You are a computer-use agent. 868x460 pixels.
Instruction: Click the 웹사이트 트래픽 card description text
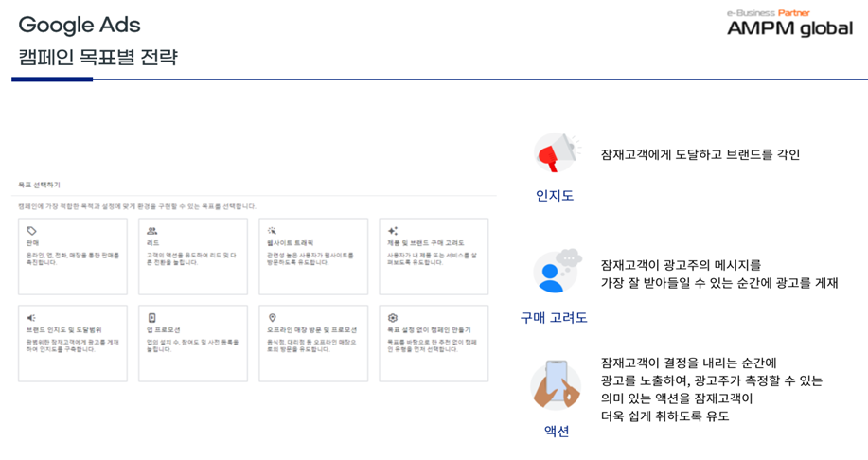(310, 258)
